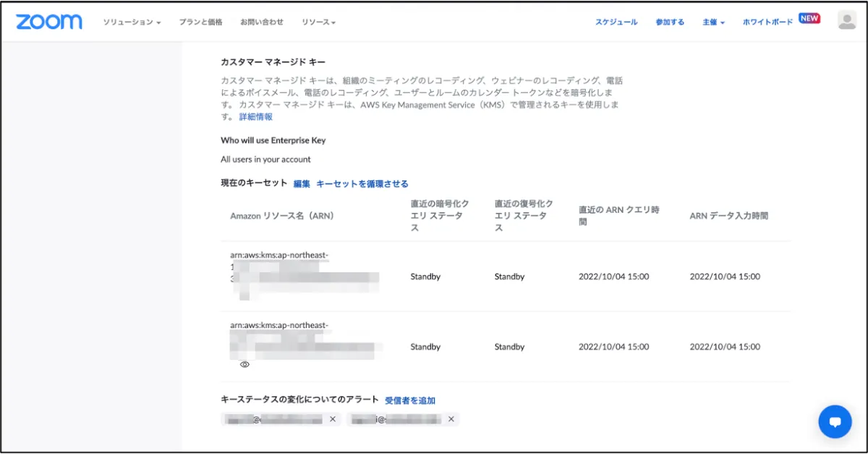This screenshot has width=868, height=454.
Task: Click 編集 next to 現在のキーセット
Action: click(x=302, y=184)
